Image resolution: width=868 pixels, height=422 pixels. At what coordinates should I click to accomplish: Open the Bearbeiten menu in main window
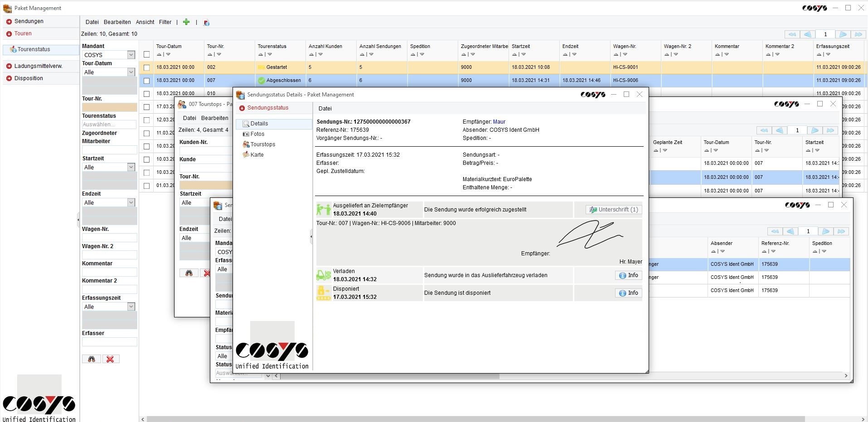[117, 22]
